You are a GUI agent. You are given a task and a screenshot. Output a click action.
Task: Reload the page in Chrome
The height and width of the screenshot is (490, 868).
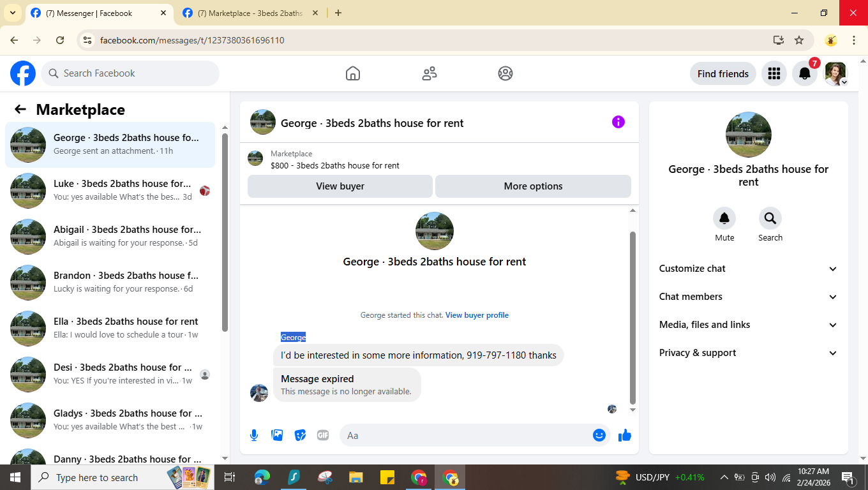click(60, 40)
